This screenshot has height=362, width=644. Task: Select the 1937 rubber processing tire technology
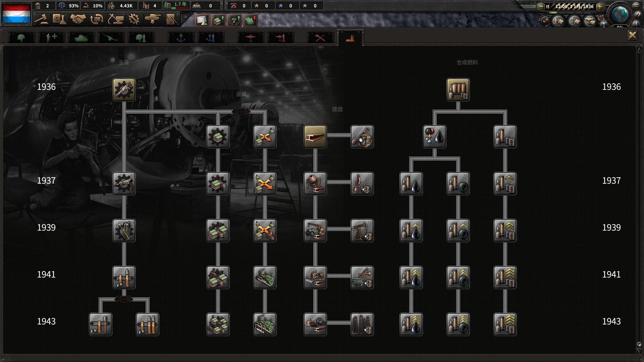coord(458,184)
